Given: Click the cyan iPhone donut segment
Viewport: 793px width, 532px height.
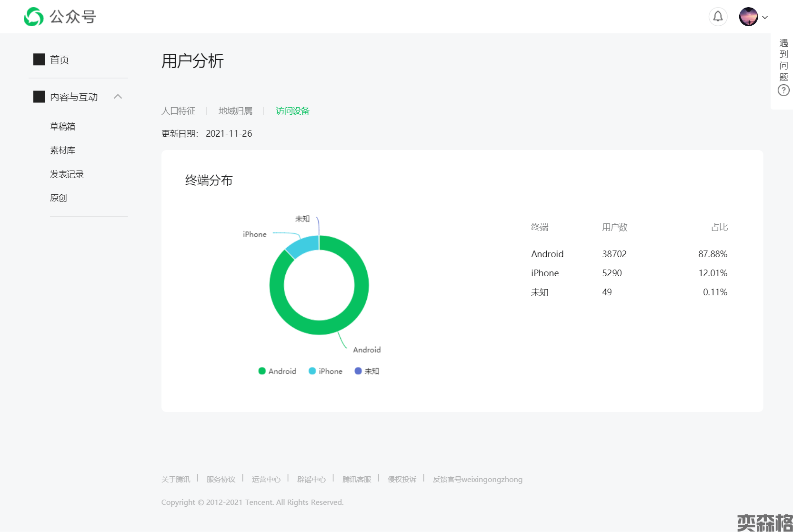Looking at the screenshot, I should click(x=301, y=246).
